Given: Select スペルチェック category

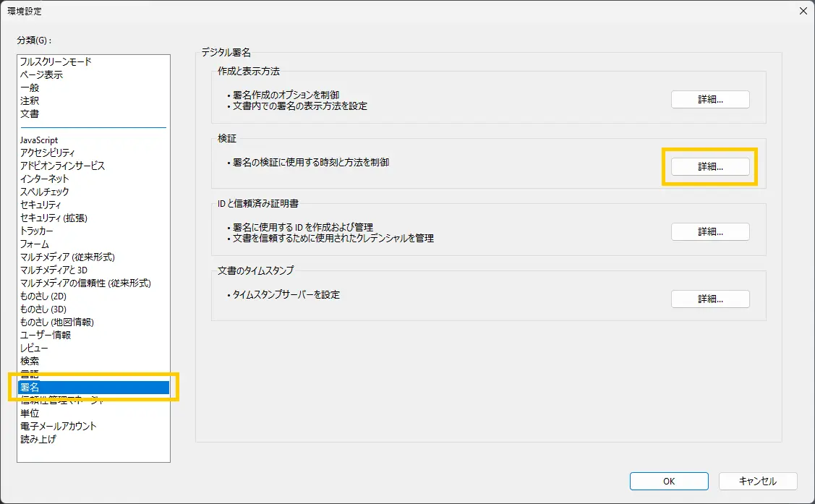Looking at the screenshot, I should [x=45, y=192].
